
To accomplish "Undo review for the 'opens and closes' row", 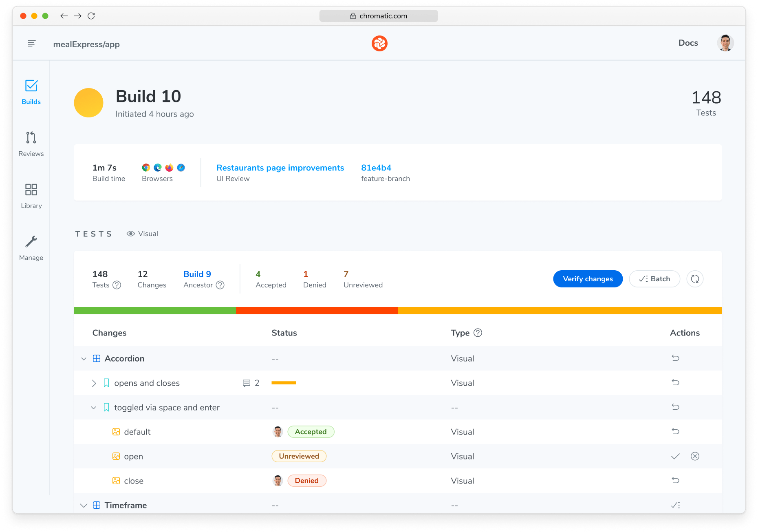I will 675,382.
